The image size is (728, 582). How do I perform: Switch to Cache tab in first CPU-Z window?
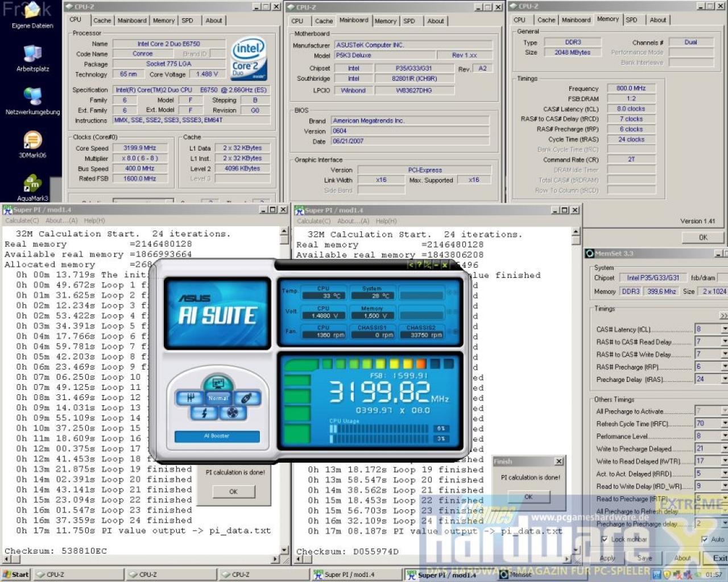[x=102, y=20]
